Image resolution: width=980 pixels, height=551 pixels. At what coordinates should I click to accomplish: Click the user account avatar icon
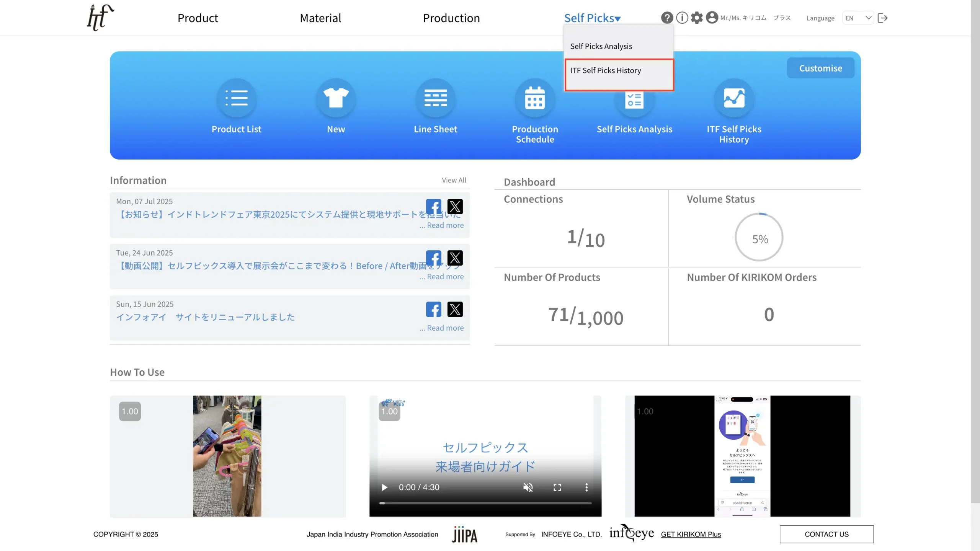(712, 18)
